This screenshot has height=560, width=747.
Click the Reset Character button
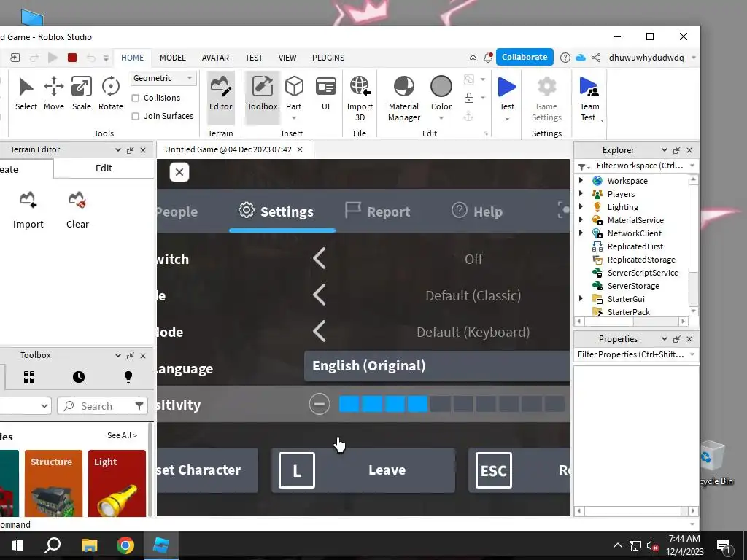pos(207,470)
